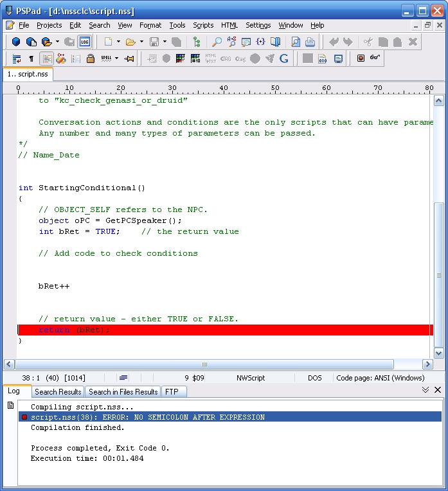
Task: Expand the Save dropdown arrow
Action: click(165, 42)
